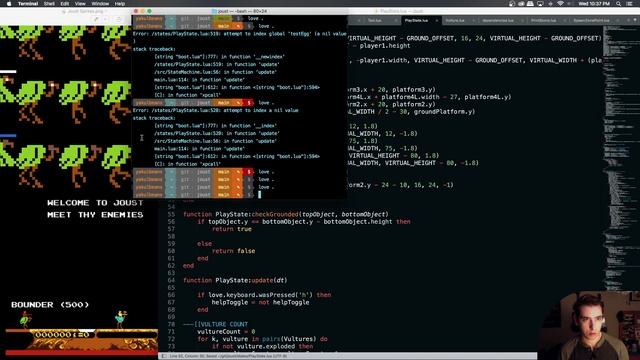The width and height of the screenshot is (640, 360).
Task: Click the Markup toolbar icon in Preview
Action: pos(96,19)
